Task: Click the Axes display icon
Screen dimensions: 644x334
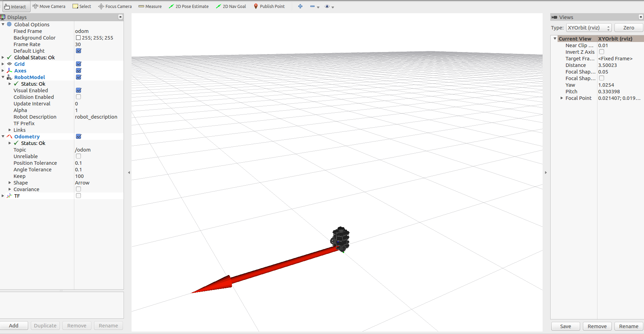Action: (x=9, y=70)
